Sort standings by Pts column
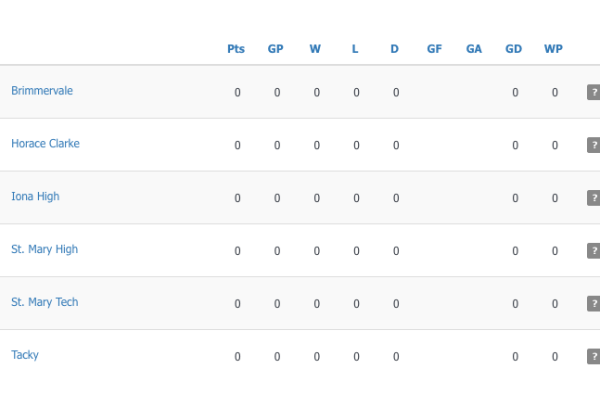This screenshot has height=394, width=600. point(236,49)
